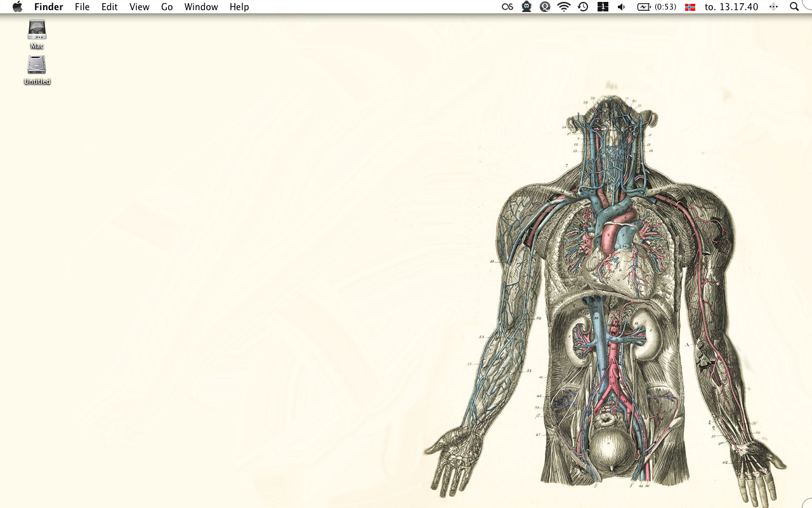Click the round Q menu bar icon
Image resolution: width=812 pixels, height=508 pixels.
coord(545,7)
